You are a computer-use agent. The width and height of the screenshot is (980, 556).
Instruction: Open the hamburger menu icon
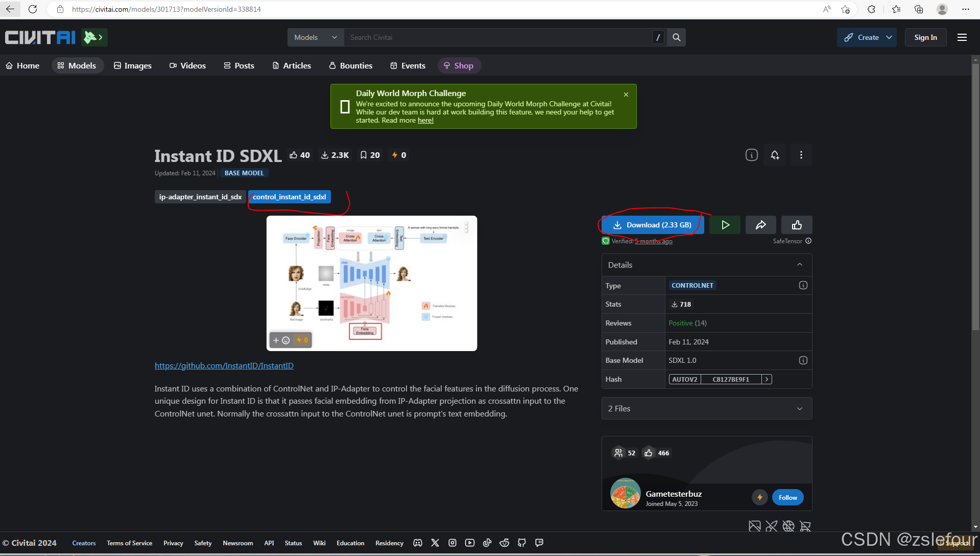click(x=962, y=37)
